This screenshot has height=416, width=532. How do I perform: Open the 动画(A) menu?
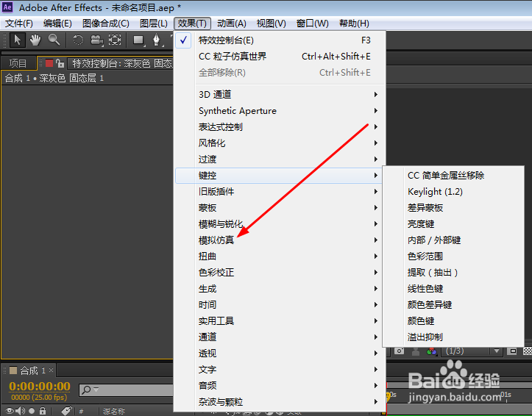pos(232,24)
